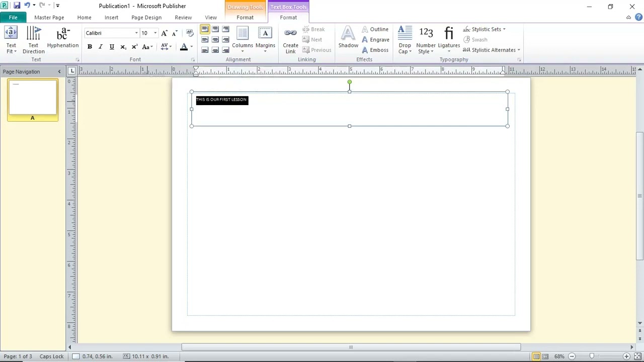Collapse the Page Navigation pane

pyautogui.click(x=59, y=72)
